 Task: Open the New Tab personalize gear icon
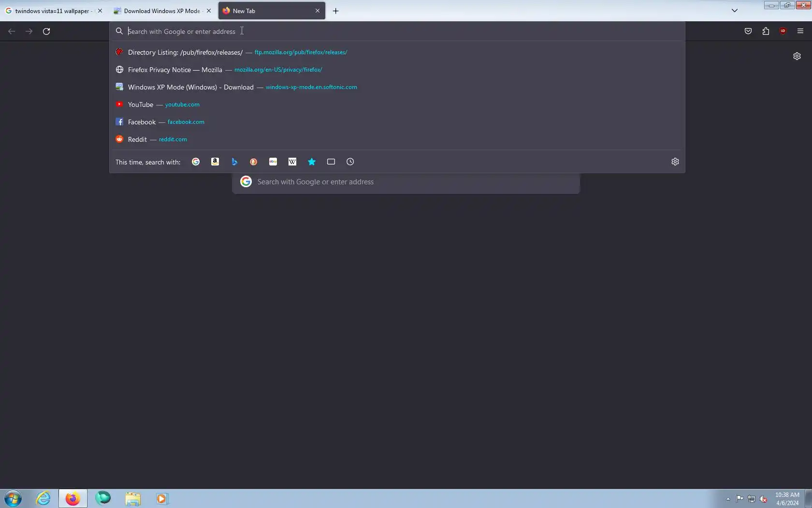click(x=797, y=56)
